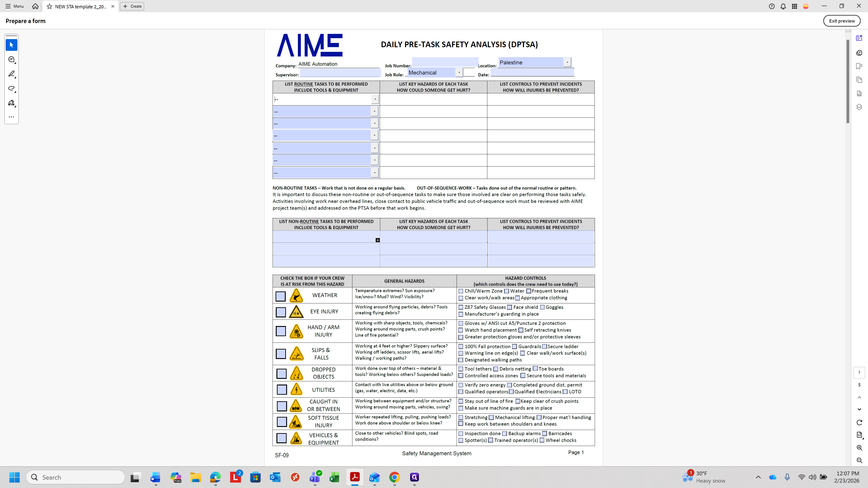868x488 pixels.
Task: Open the bookmarks panel icon
Action: tap(859, 66)
